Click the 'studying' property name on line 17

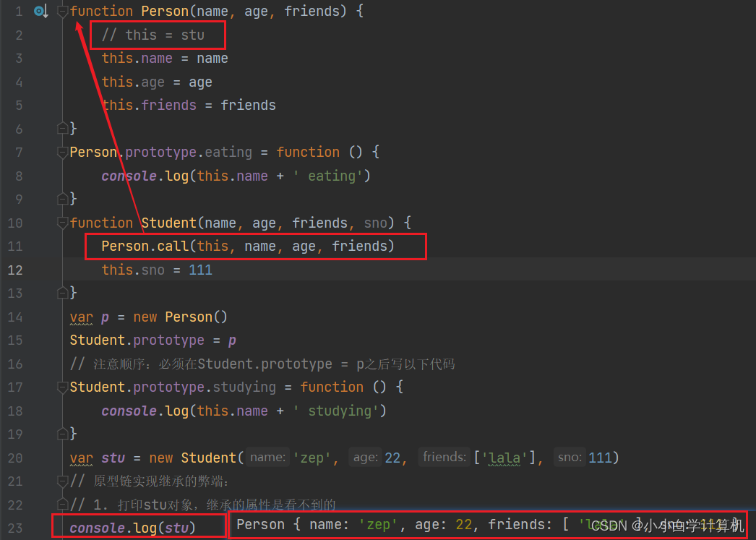(244, 387)
